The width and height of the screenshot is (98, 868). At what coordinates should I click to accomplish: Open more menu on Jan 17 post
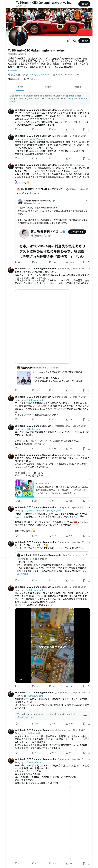(x=89, y=110)
